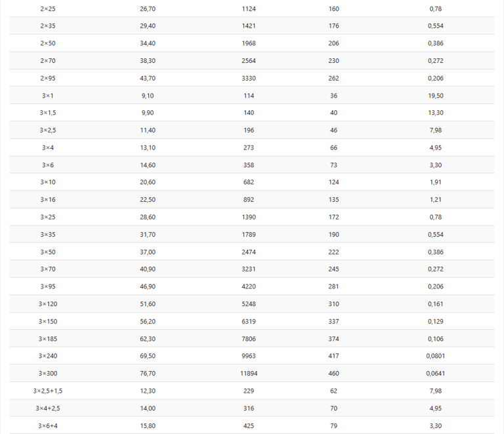
Task: Click the 6319 value in row 3×150
Action: coord(249,321)
